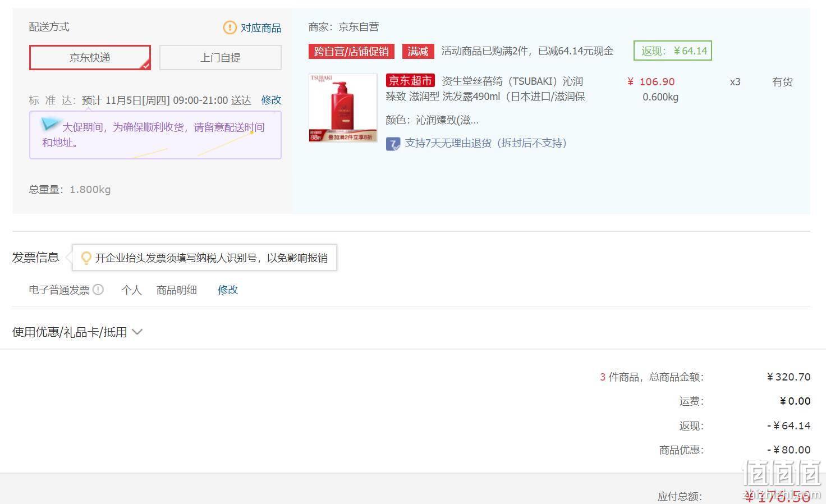Click 商家：京东自营 label

(343, 27)
